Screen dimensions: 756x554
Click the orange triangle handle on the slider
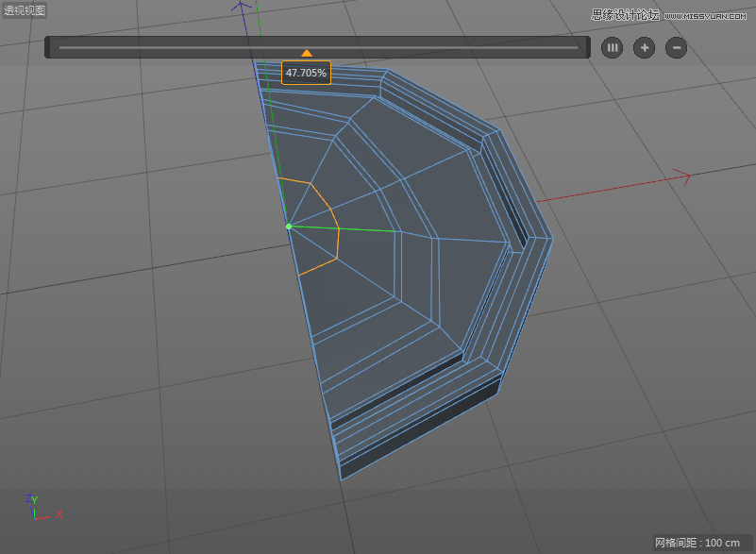point(307,54)
